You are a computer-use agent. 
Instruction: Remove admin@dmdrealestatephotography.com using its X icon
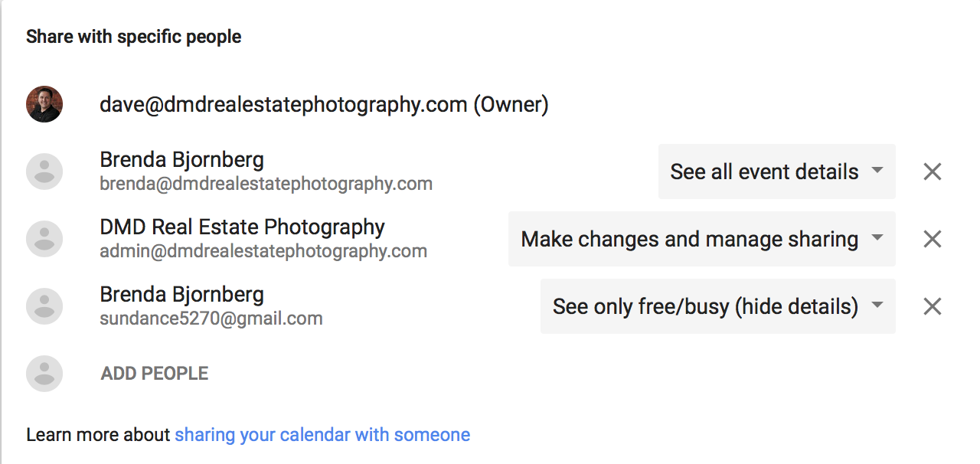932,239
